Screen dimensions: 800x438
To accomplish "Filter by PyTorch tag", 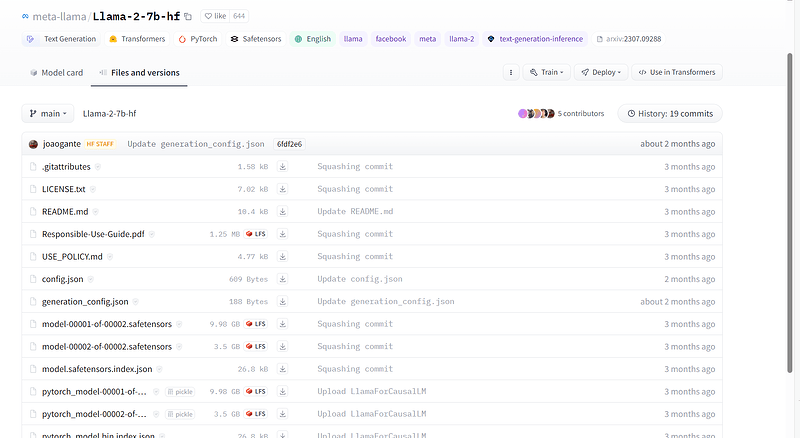I will coord(197,39).
